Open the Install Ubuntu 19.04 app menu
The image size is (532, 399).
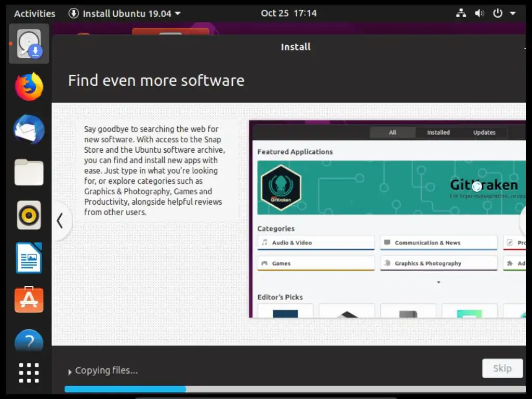tap(125, 14)
